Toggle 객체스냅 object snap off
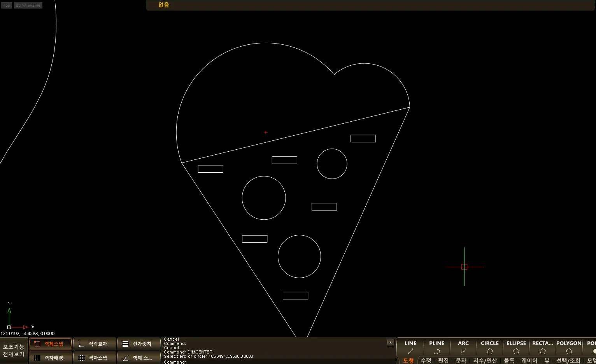The height and width of the screenshot is (364, 596). pos(51,344)
